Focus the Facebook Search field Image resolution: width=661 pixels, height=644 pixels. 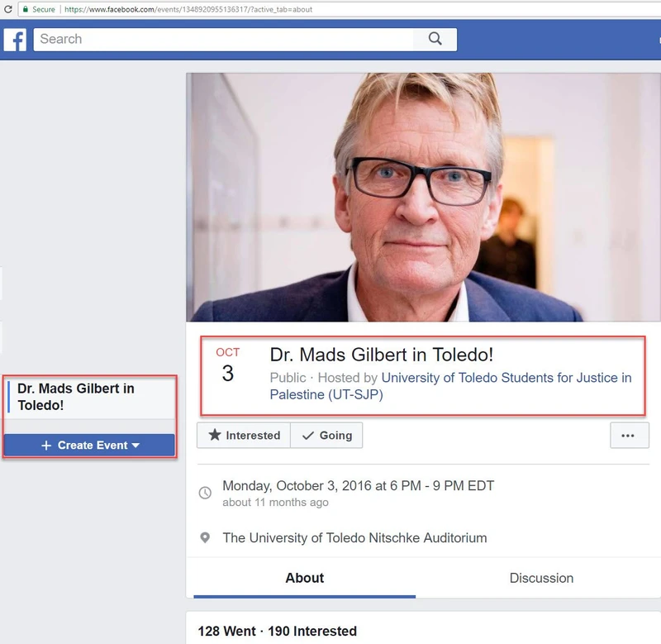point(223,39)
